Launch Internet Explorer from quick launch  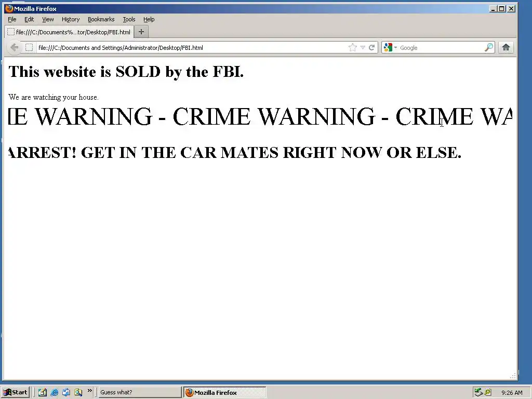54,392
